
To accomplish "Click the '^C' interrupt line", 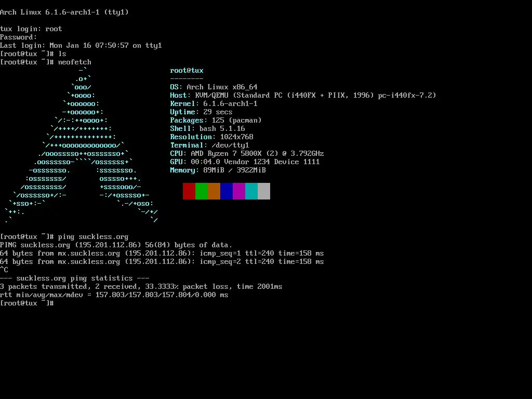I will click(x=4, y=270).
